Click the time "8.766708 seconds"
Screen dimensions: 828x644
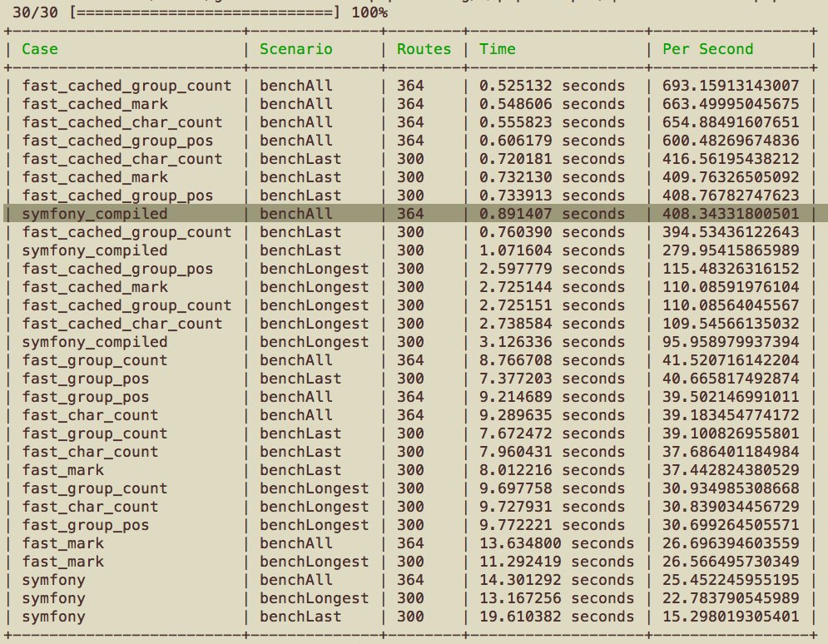click(552, 360)
